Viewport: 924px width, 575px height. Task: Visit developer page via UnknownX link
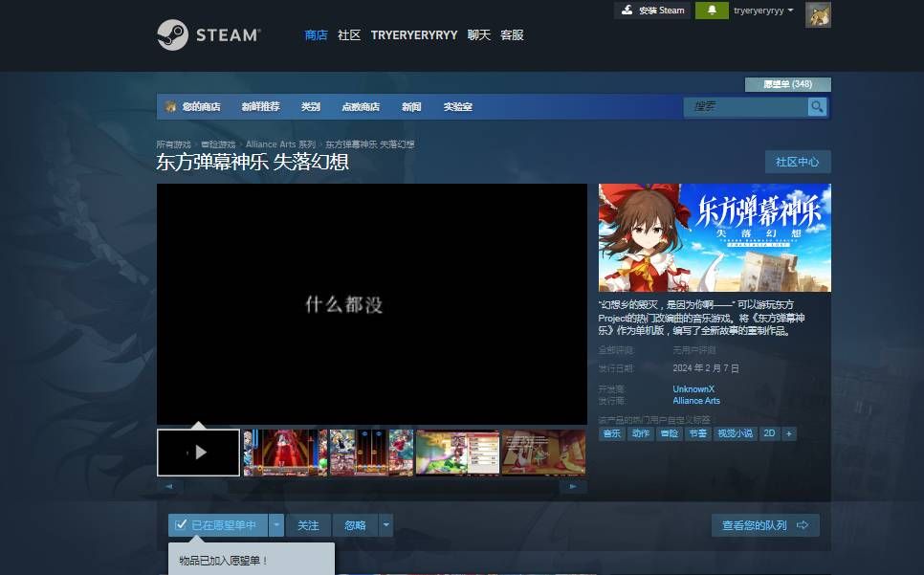click(x=693, y=389)
